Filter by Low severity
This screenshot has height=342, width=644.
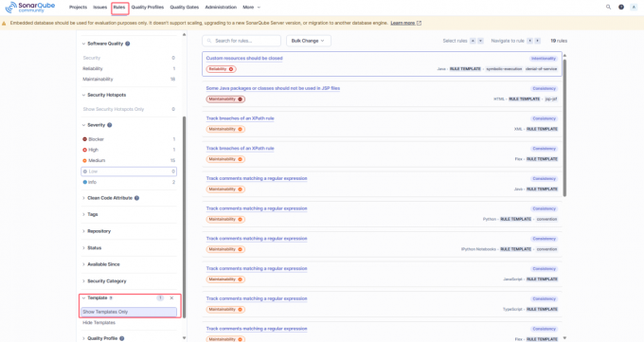click(x=129, y=171)
